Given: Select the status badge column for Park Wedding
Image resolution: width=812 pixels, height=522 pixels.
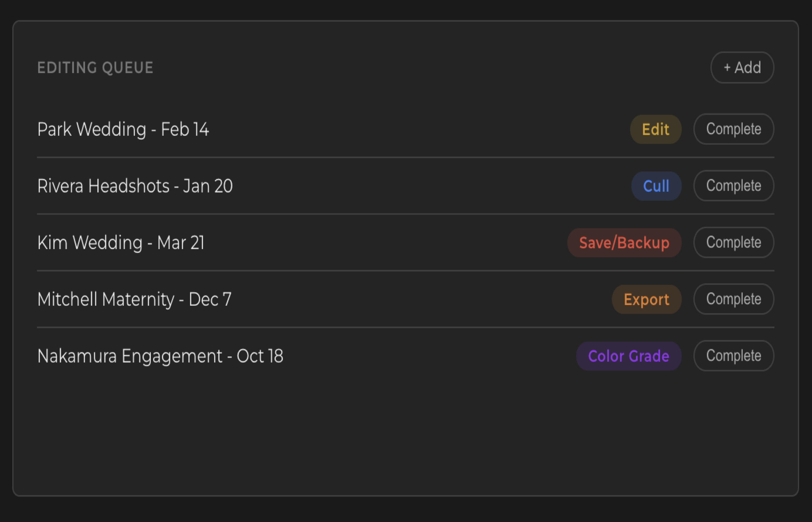Looking at the screenshot, I should click(655, 129).
